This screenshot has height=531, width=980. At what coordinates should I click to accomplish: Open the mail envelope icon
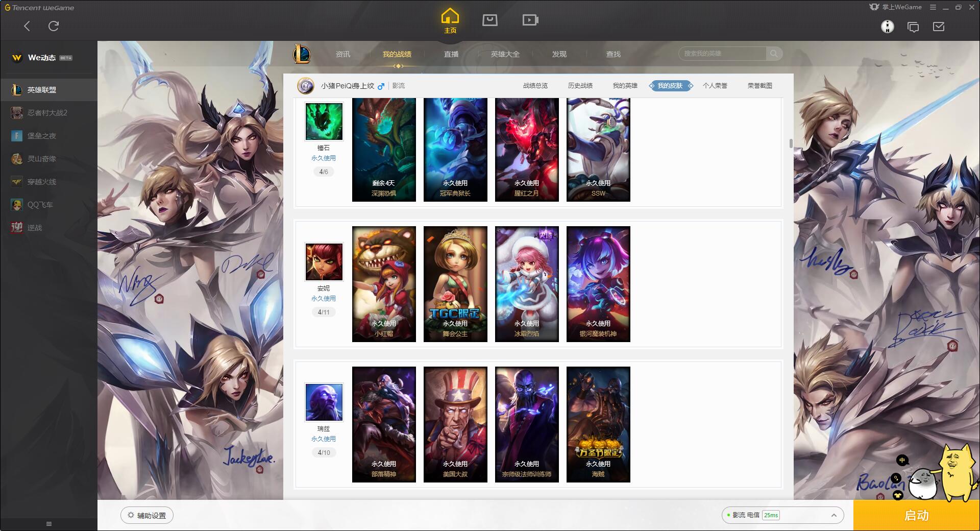939,27
